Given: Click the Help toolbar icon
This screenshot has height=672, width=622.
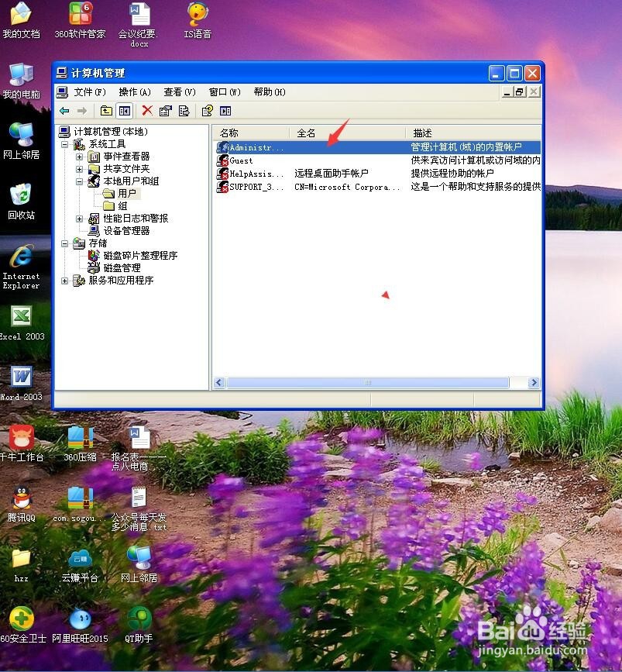Looking at the screenshot, I should (x=207, y=111).
